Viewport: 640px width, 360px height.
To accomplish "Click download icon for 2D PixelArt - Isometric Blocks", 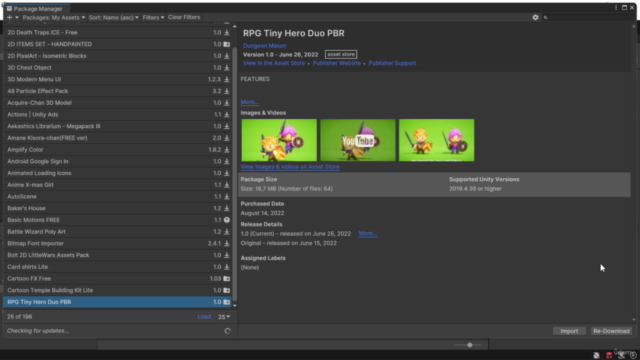I will click(227, 56).
